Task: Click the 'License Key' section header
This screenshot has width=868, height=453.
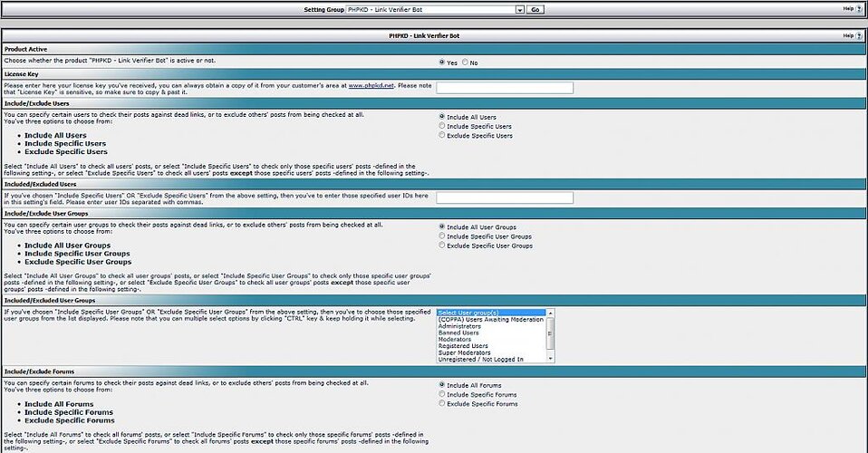Action: pos(434,73)
